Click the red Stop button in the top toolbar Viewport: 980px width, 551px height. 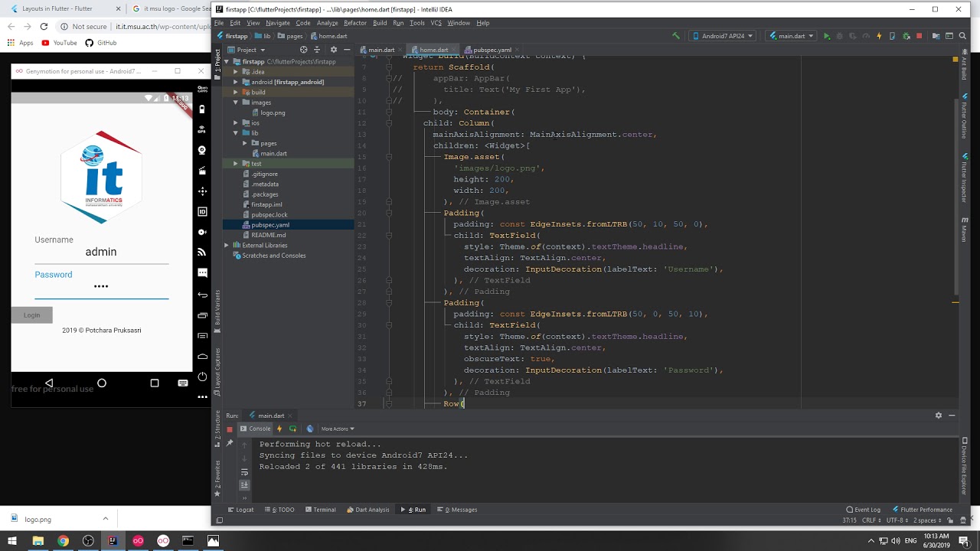(x=920, y=36)
